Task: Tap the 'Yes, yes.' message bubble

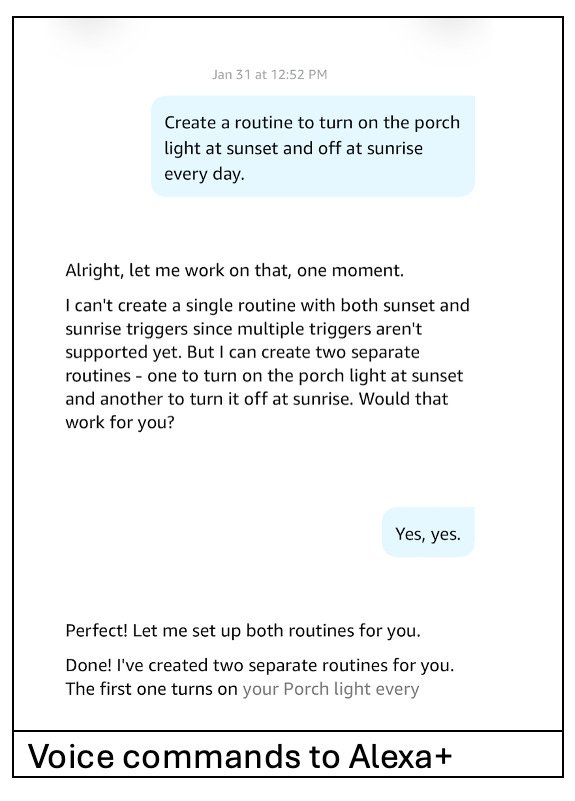Action: 428,532
